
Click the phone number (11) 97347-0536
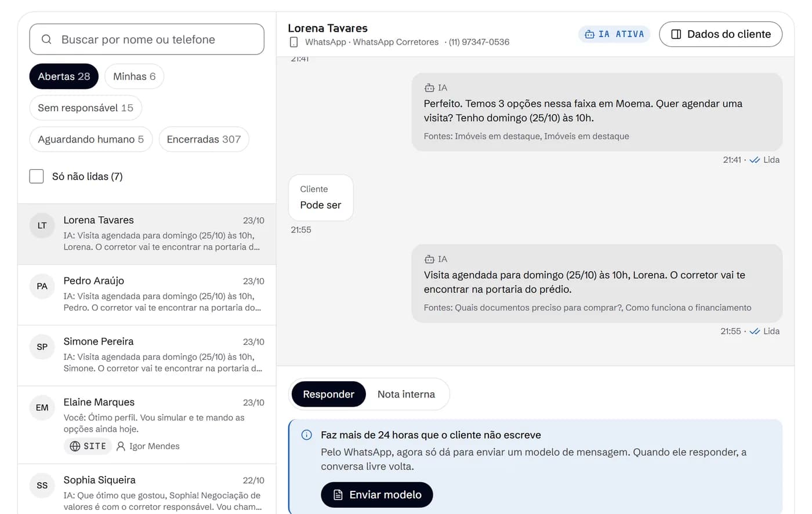tap(479, 42)
